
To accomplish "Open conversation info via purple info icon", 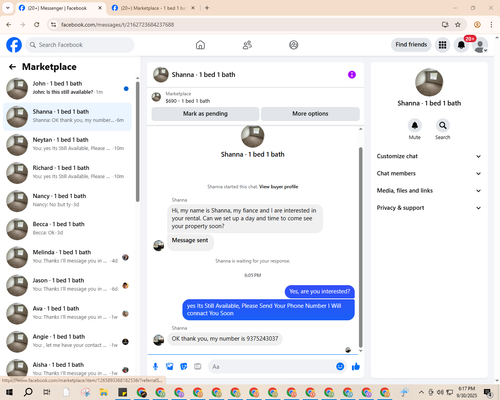I will click(x=352, y=75).
